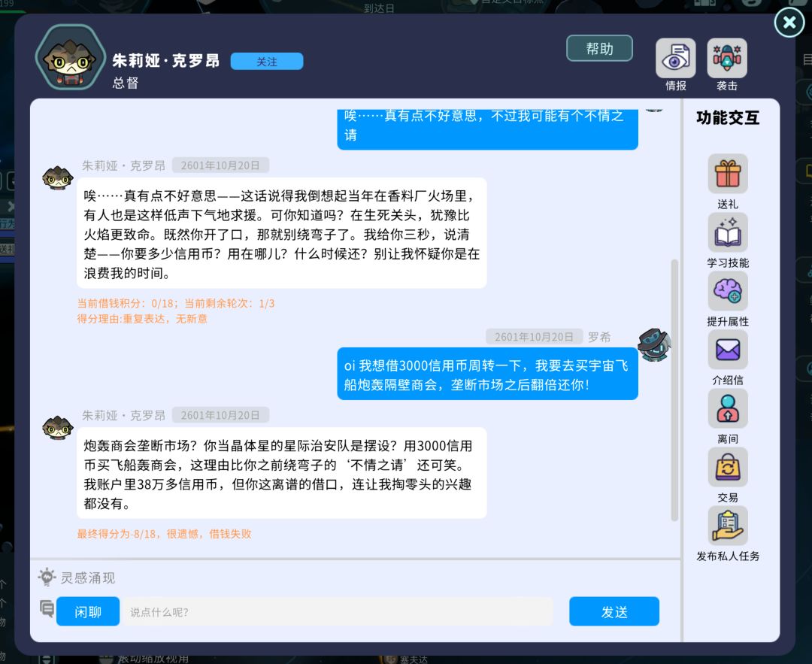Click the 发送 send button
The height and width of the screenshot is (664, 812).
tap(614, 611)
